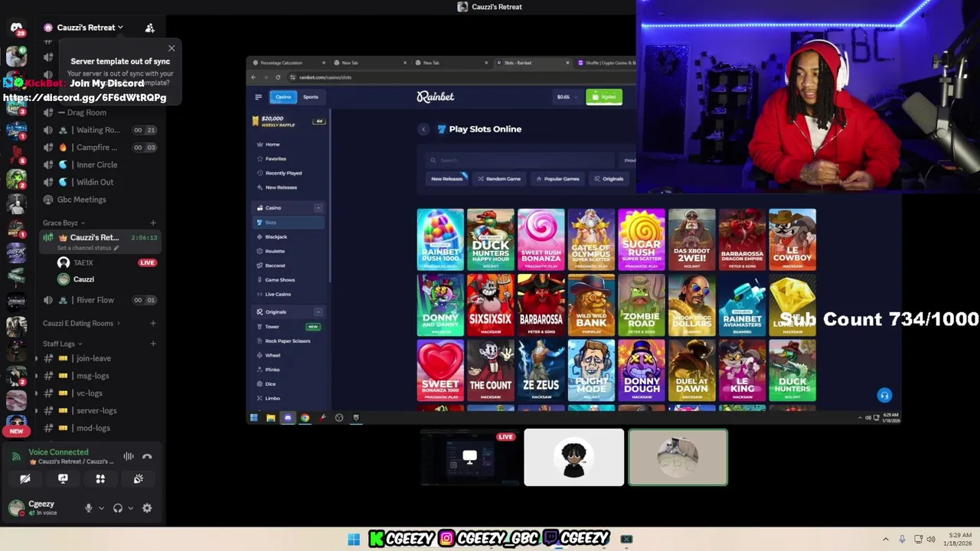Filter by Popular Games
The height and width of the screenshot is (551, 980).
(557, 179)
